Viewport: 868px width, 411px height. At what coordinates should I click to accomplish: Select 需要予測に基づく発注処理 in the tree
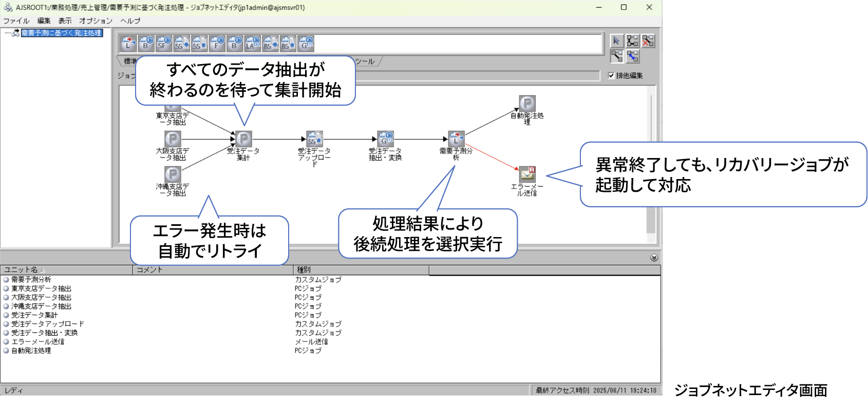click(x=61, y=33)
